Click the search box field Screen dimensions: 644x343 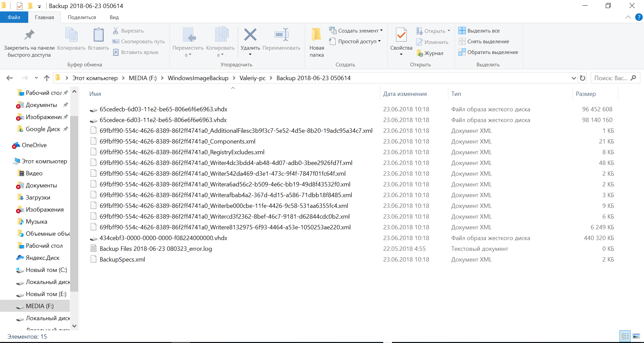tap(615, 78)
